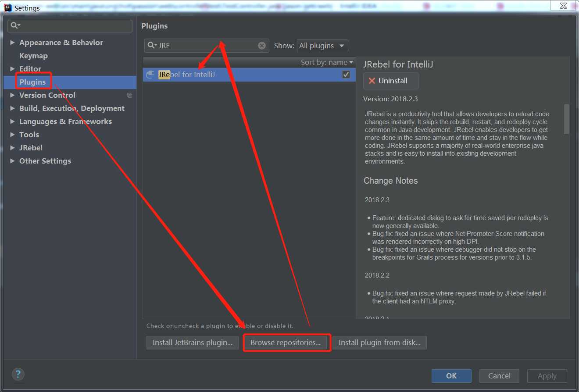579x392 pixels.
Task: Click the plugin description scrollbar
Action: [566, 119]
